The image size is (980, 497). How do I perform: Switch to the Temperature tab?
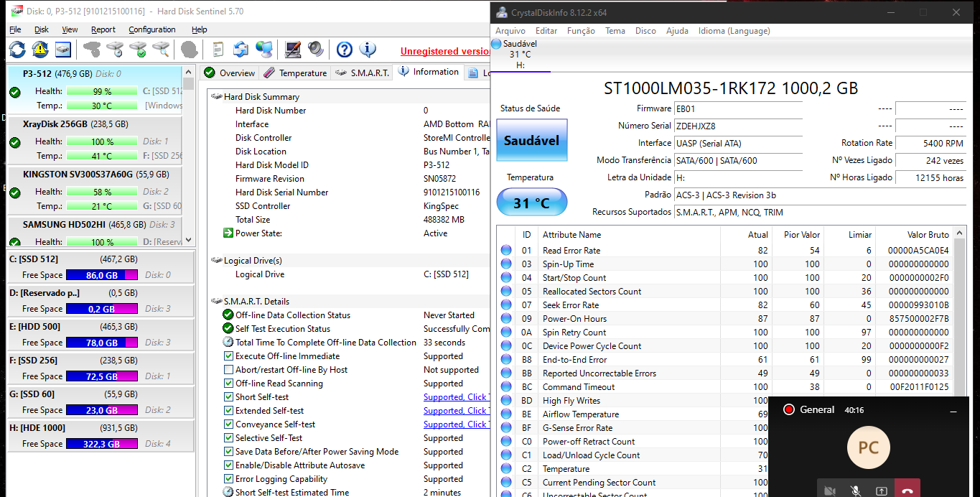294,73
